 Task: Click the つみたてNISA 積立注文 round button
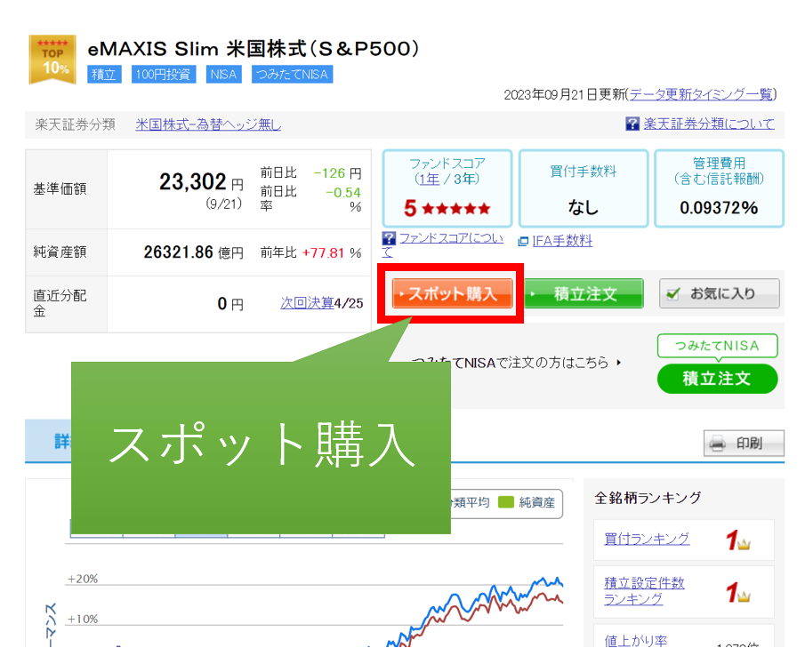pos(717,379)
